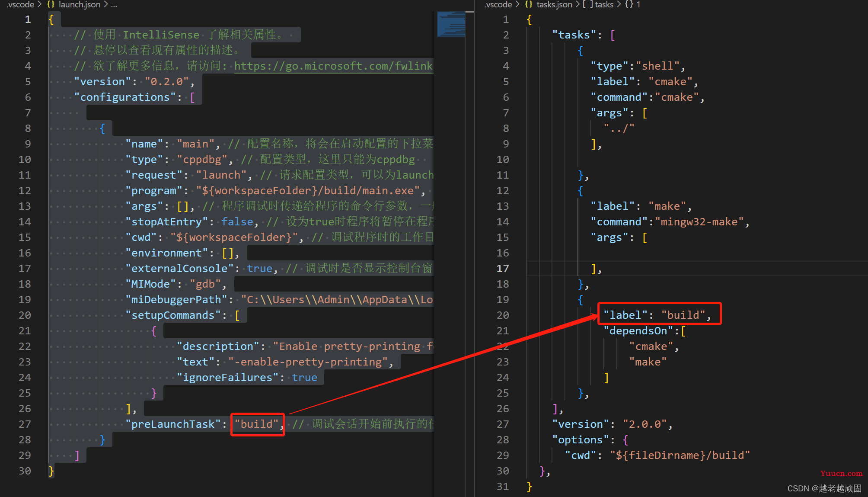Click the .vscode breadcrumb in the right editor

coord(498,4)
